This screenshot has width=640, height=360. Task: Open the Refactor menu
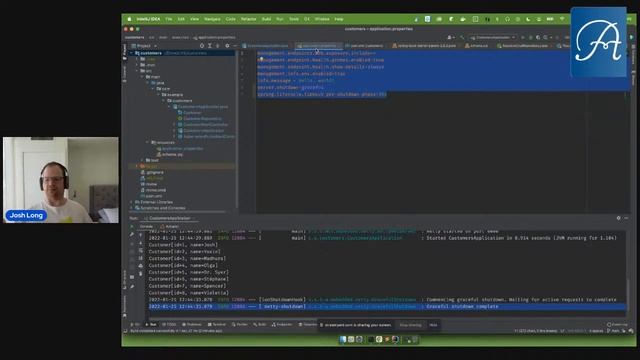point(248,19)
